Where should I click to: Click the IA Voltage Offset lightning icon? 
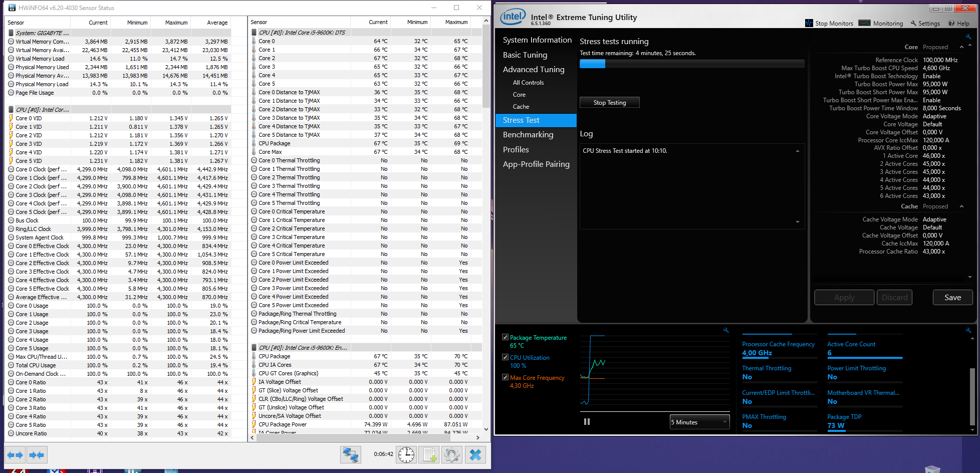pos(254,382)
